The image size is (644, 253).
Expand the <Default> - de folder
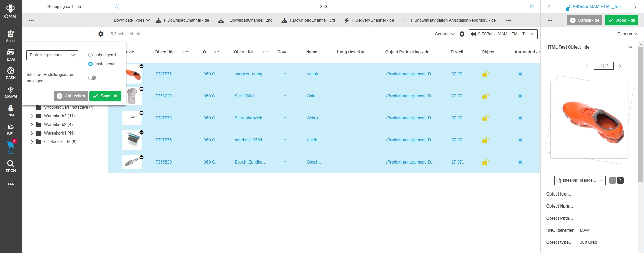click(32, 142)
